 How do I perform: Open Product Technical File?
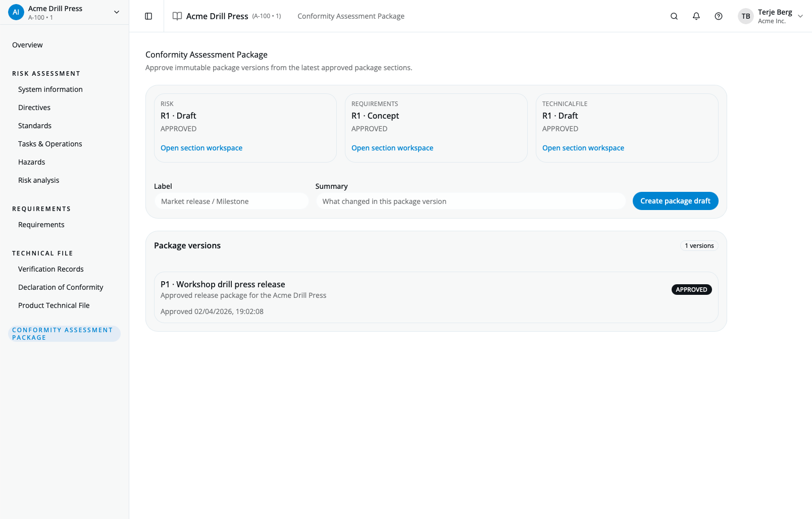[54, 305]
